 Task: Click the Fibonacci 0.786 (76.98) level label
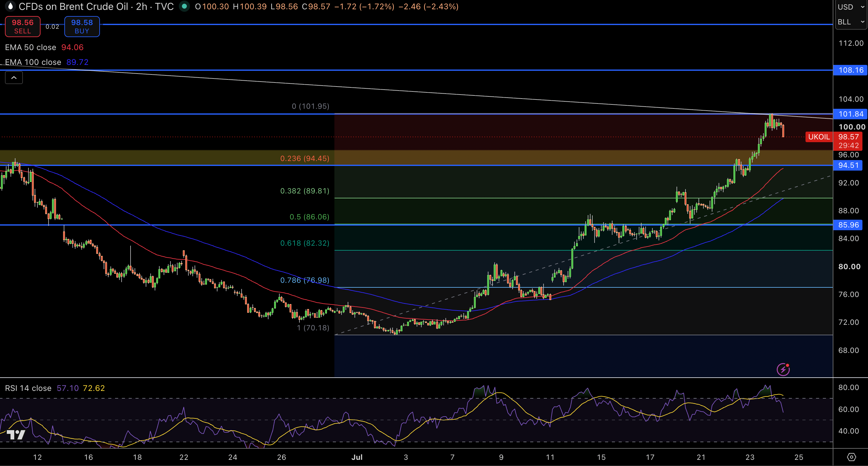point(305,280)
